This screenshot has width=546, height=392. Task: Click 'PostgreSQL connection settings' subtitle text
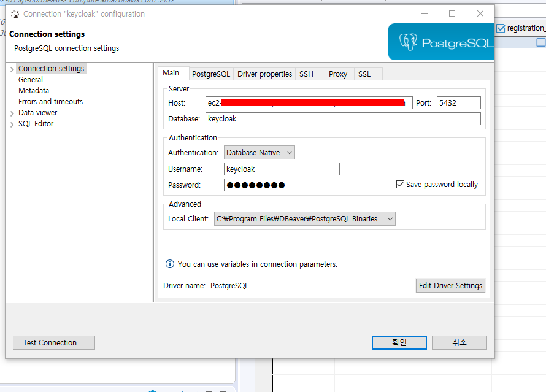[x=66, y=48]
